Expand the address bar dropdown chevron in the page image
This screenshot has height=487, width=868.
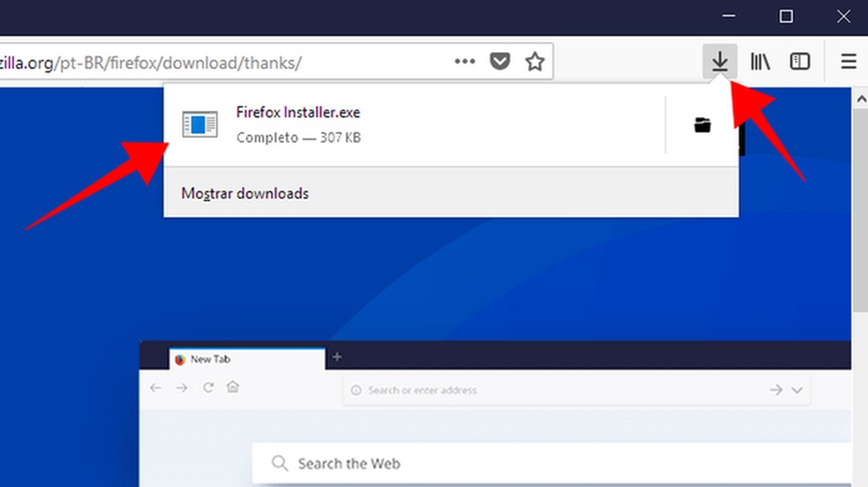tap(797, 390)
